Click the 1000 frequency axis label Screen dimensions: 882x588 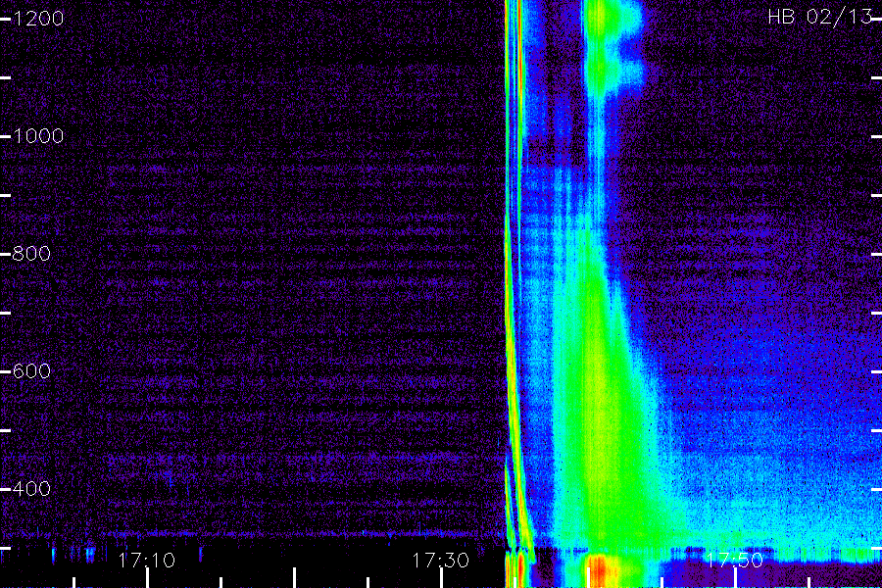[38, 135]
